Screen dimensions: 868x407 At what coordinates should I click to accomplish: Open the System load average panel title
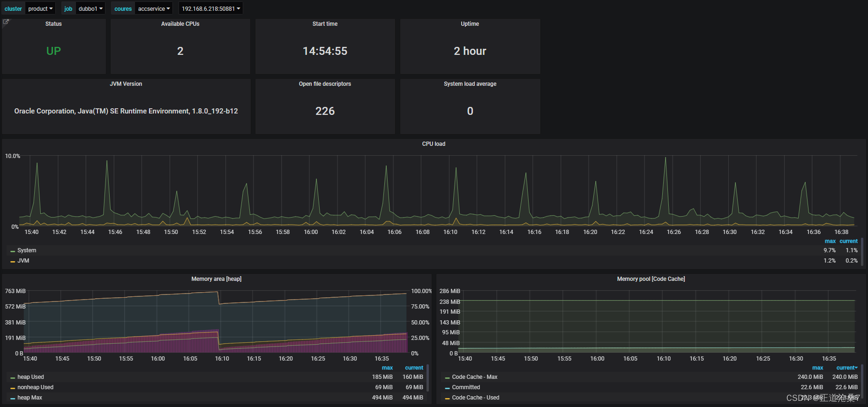470,84
